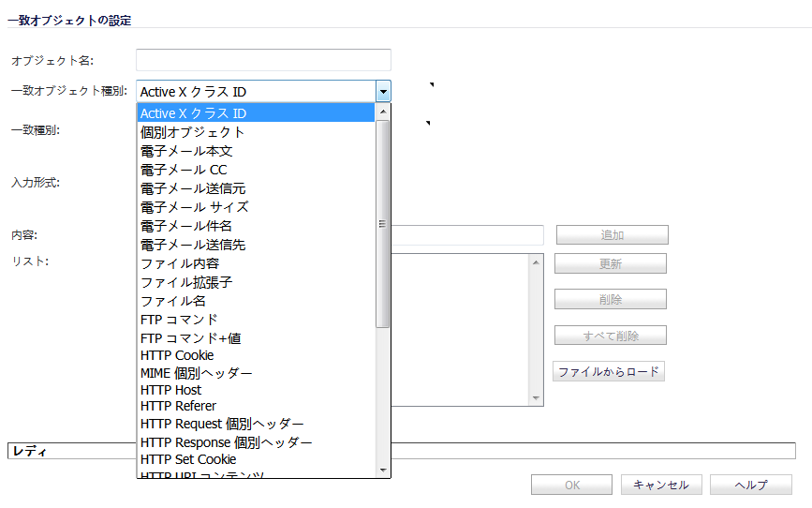The width and height of the screenshot is (812, 508).
Task: Click the 更新 button
Action: tap(610, 263)
